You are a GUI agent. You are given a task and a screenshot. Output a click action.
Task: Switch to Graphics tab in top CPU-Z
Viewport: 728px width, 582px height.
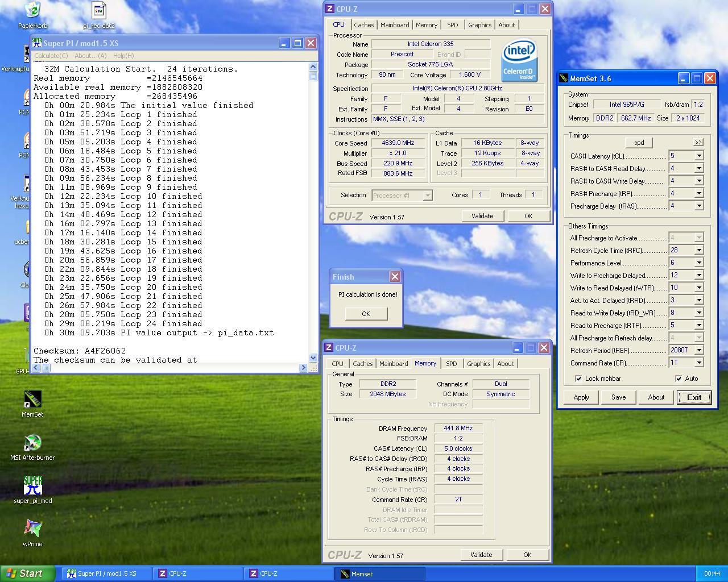[x=480, y=25]
